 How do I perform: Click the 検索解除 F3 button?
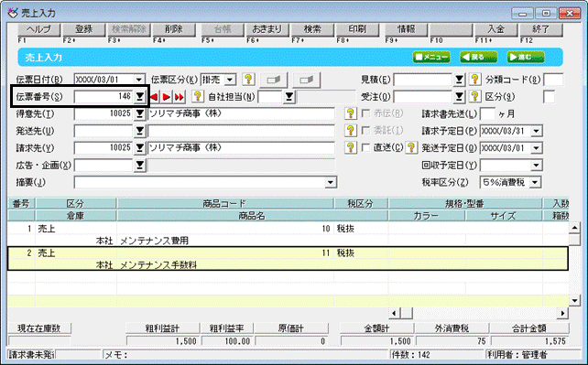pos(128,29)
